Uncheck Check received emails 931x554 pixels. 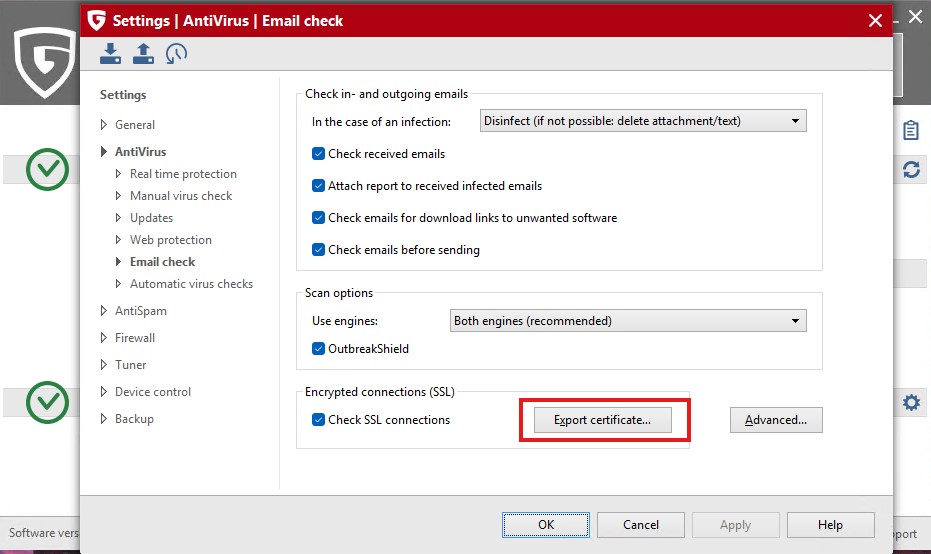[x=318, y=154]
